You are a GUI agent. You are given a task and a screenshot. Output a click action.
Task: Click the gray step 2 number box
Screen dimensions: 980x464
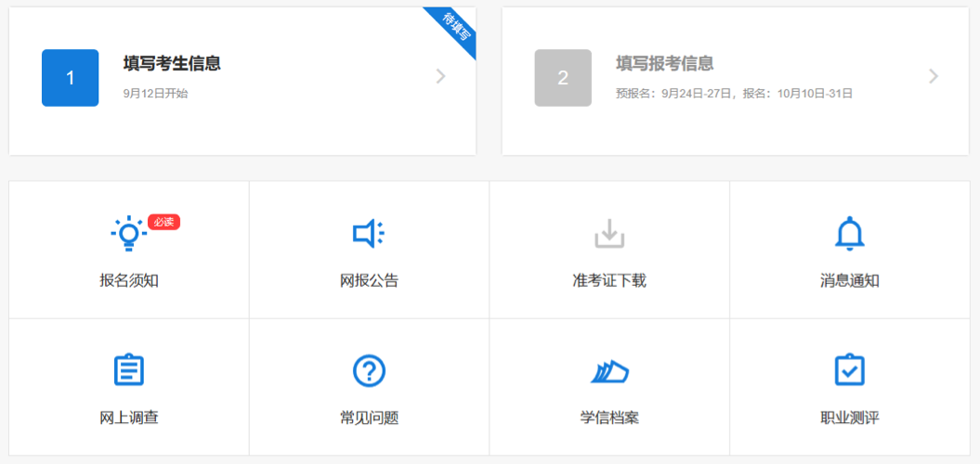(563, 78)
